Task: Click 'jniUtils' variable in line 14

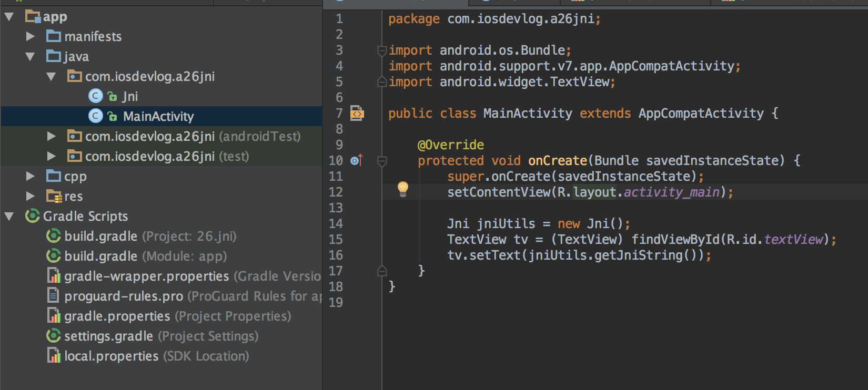Action: tap(506, 224)
